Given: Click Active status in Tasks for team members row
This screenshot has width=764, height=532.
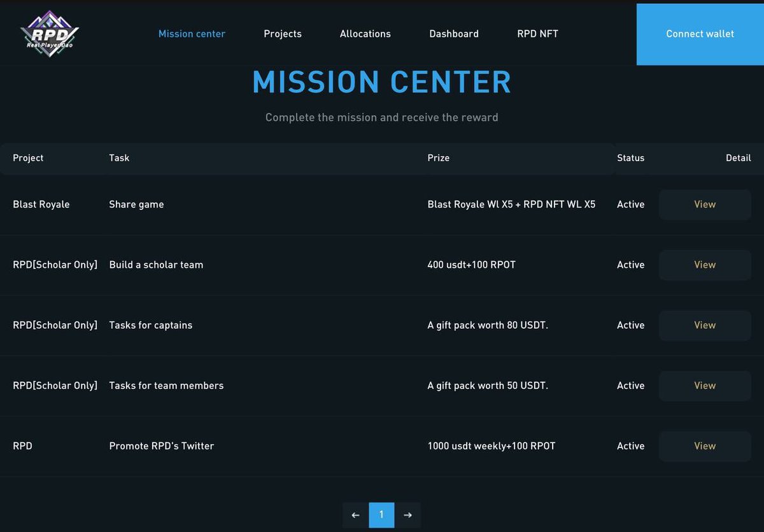Looking at the screenshot, I should click(x=631, y=386).
